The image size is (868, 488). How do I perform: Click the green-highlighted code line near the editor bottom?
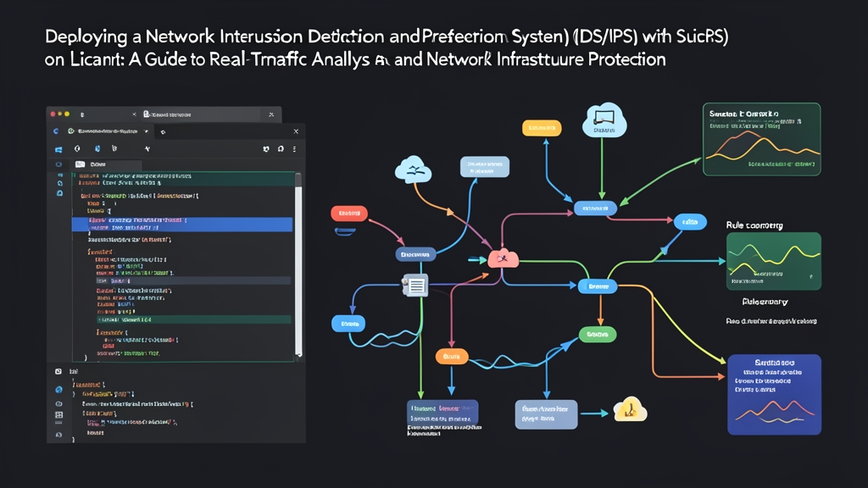click(194, 319)
